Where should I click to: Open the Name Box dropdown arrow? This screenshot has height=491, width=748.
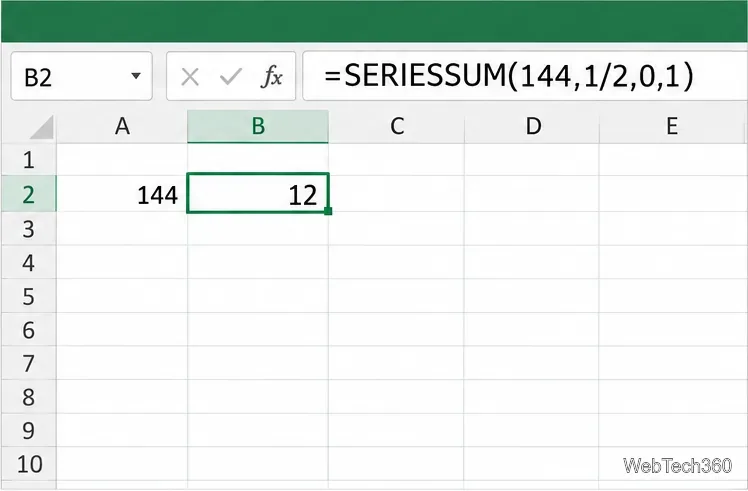[x=136, y=76]
